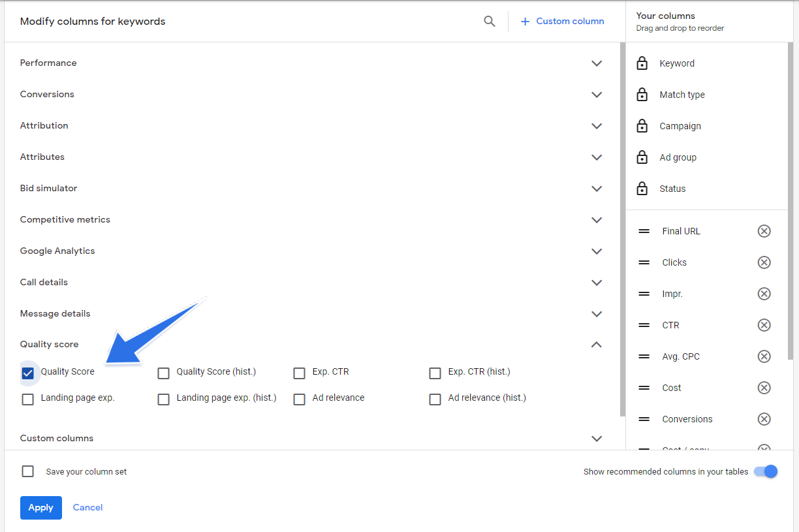Click 'Modify columns for keywords' heading
The width and height of the screenshot is (799, 532).
[93, 22]
